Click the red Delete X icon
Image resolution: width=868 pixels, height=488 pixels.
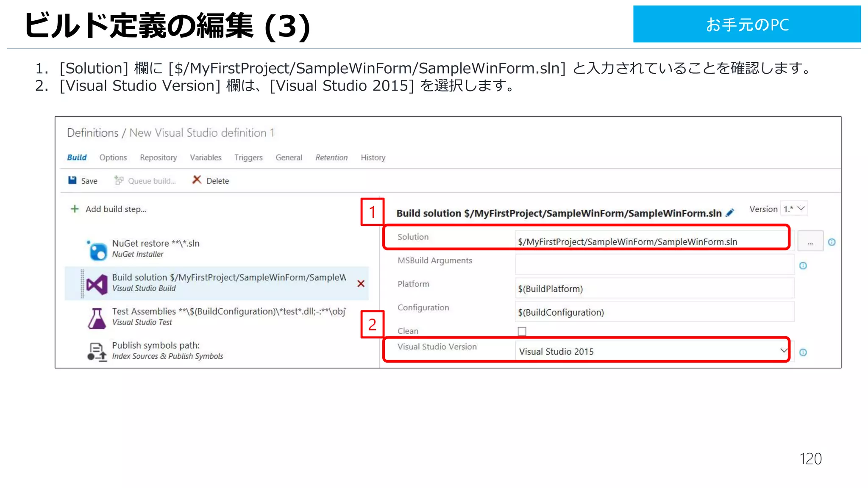[197, 180]
